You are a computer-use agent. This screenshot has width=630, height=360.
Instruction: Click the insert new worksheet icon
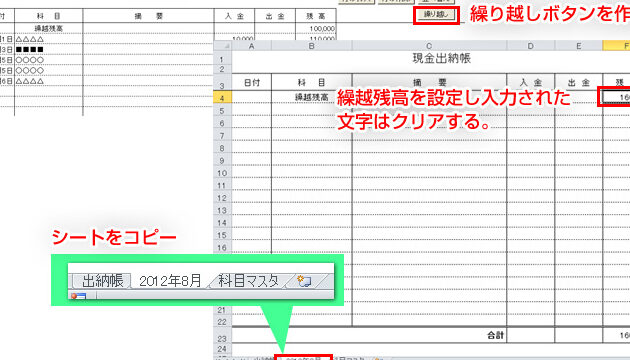tap(304, 280)
